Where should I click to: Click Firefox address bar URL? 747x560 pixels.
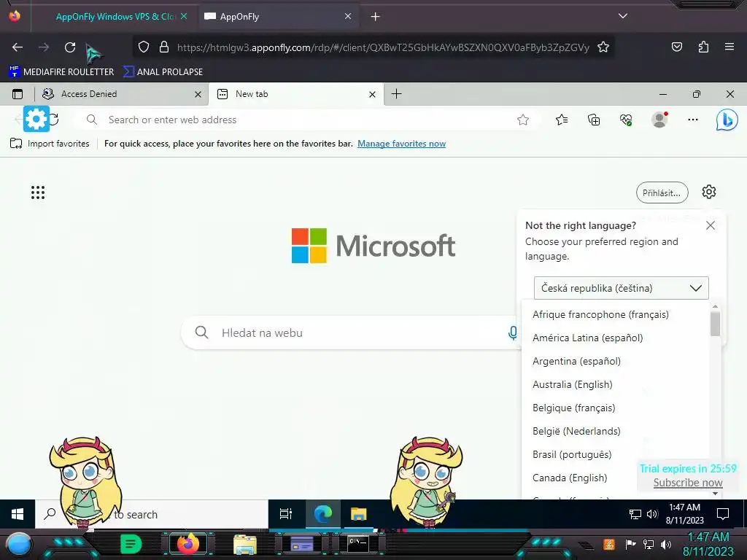pos(383,47)
